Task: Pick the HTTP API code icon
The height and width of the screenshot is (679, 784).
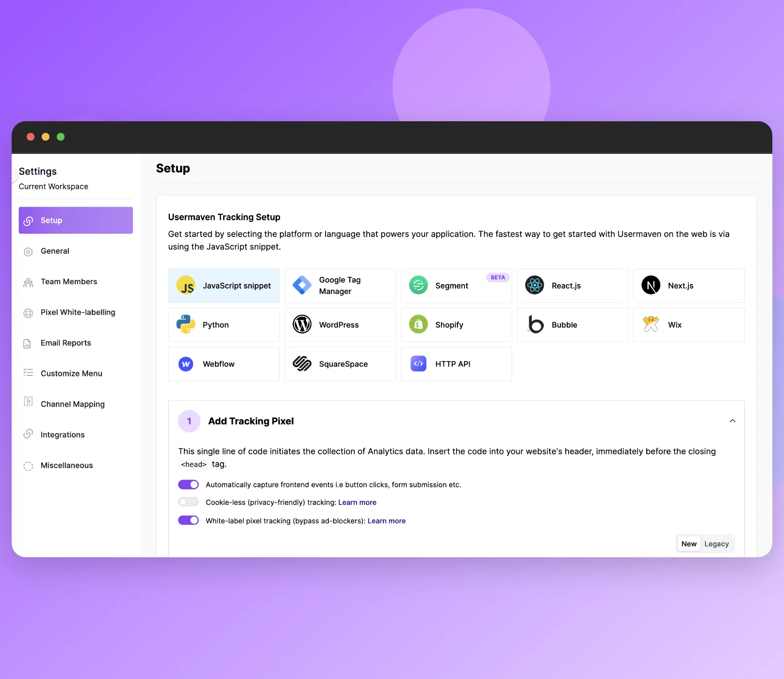Action: coord(418,364)
